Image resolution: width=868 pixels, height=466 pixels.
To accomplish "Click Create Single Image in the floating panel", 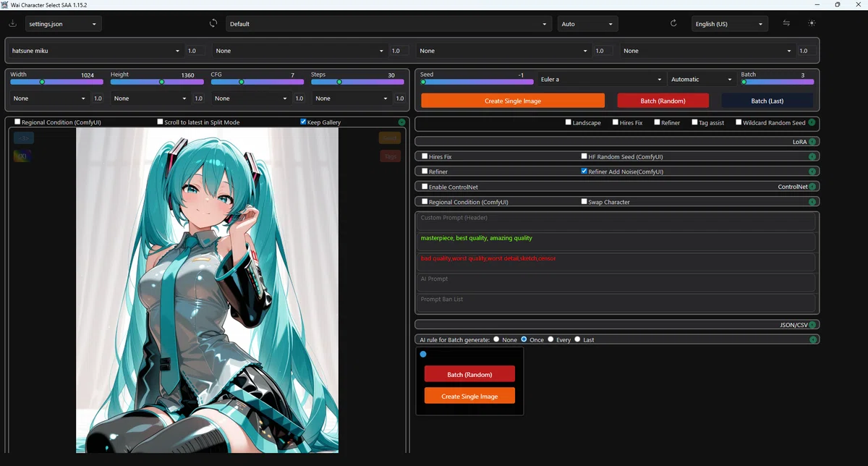I will pyautogui.click(x=469, y=396).
